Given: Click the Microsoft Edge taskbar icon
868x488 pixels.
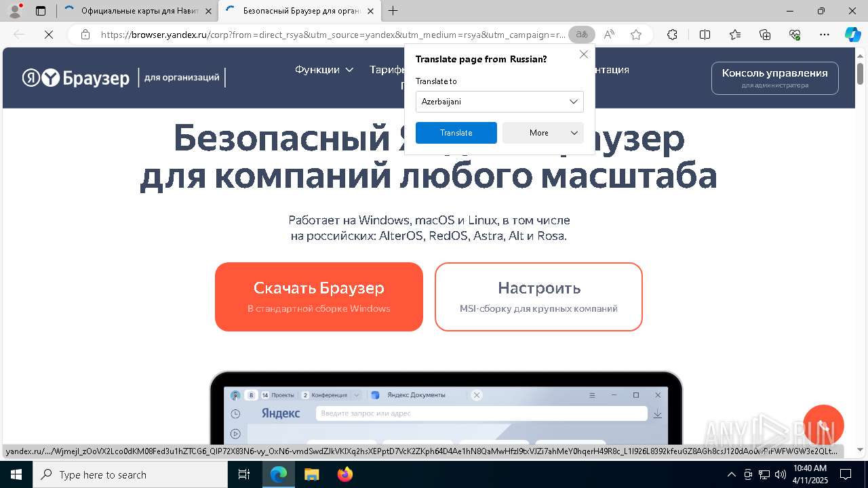Looking at the screenshot, I should (x=279, y=474).
